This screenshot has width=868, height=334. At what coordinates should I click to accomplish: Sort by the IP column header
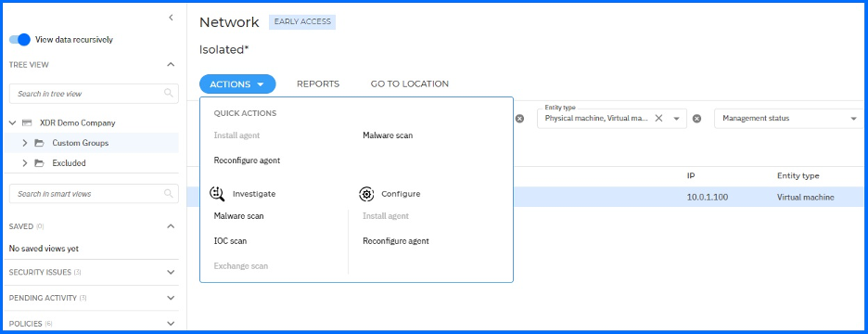(x=691, y=175)
